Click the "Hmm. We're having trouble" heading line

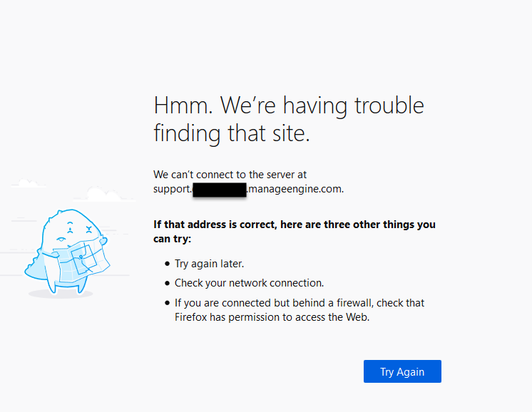(289, 105)
